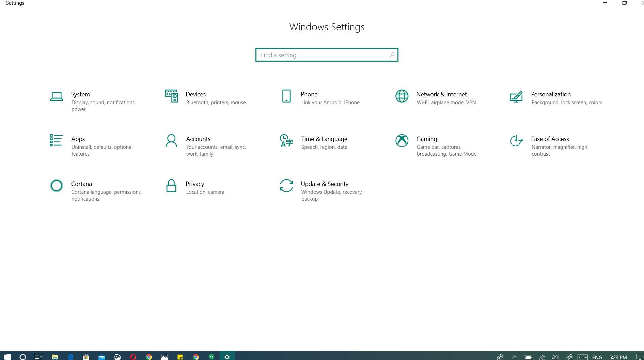644x360 pixels.
Task: Open the Phone settings icon
Action: 286,96
